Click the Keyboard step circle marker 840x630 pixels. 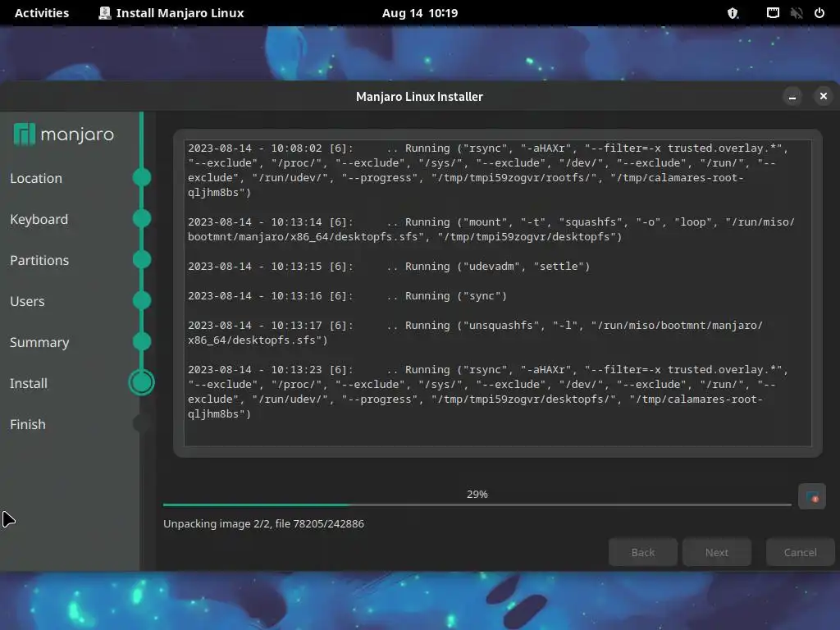[x=141, y=218]
